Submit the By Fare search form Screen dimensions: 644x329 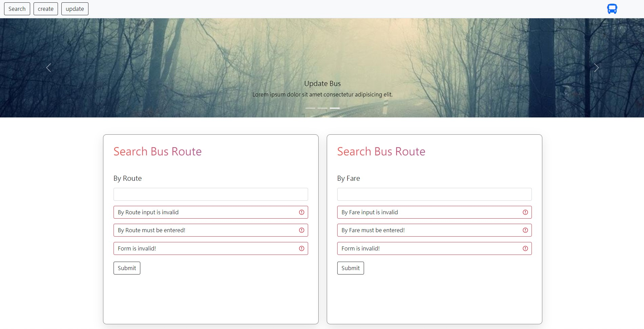tap(350, 268)
